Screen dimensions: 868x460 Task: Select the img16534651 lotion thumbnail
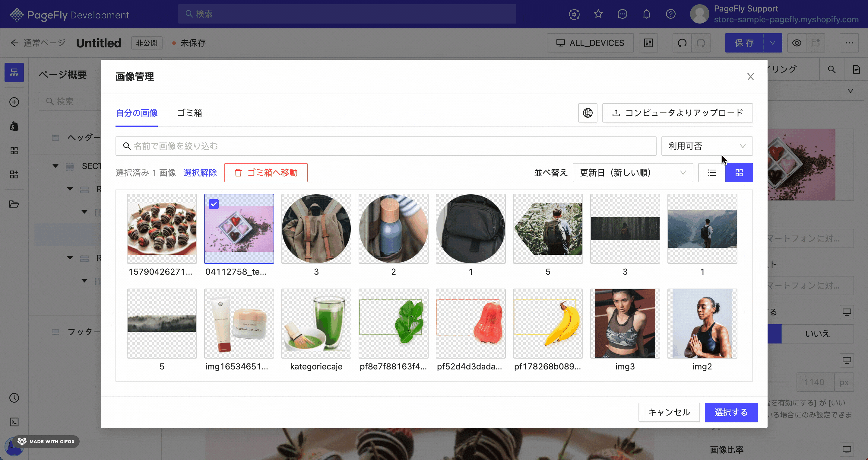coord(239,323)
